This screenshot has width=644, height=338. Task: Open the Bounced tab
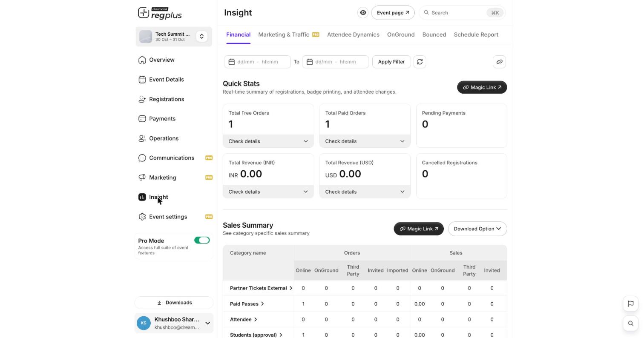434,35
